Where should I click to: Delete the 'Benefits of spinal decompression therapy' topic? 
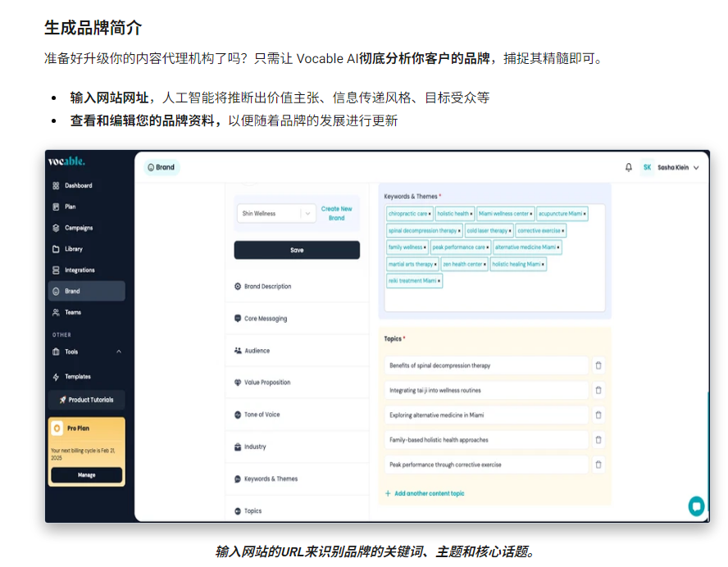[x=598, y=365]
